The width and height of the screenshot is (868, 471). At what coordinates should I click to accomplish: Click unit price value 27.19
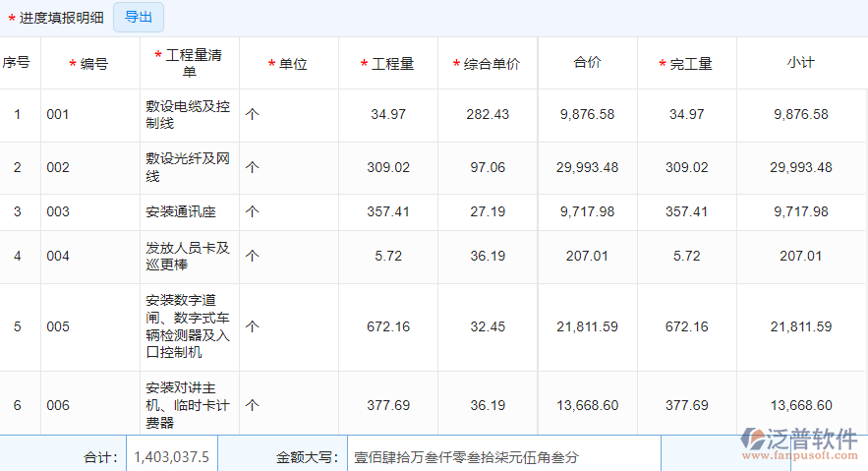pos(488,211)
